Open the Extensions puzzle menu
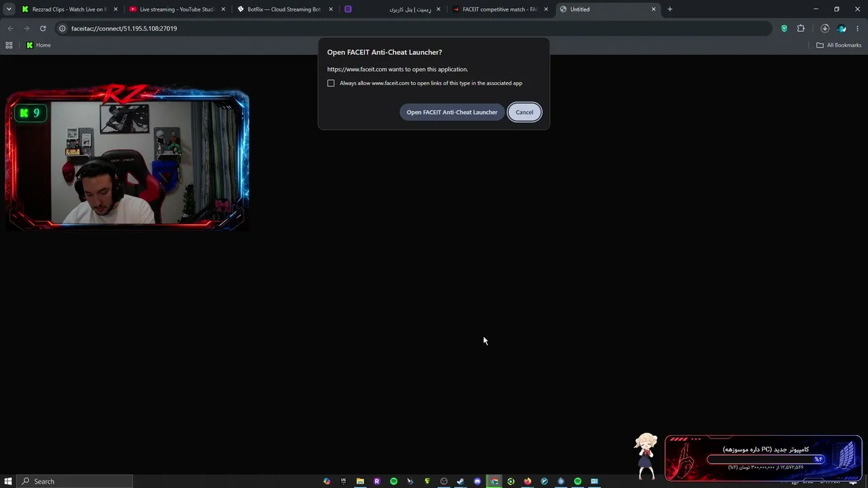The height and width of the screenshot is (488, 868). click(801, 28)
